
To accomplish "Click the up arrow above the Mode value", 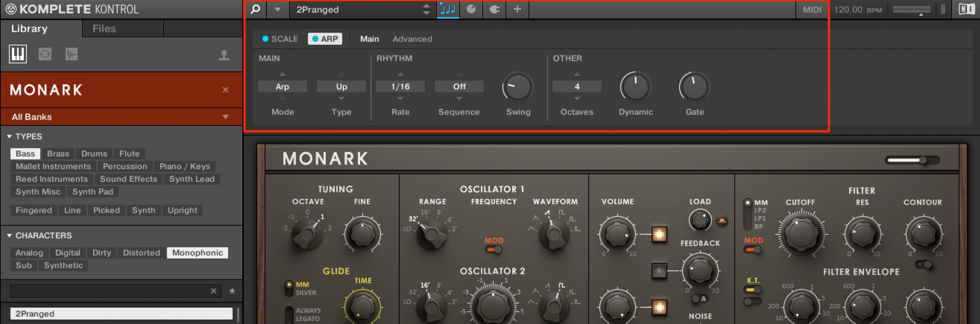I will 283,74.
